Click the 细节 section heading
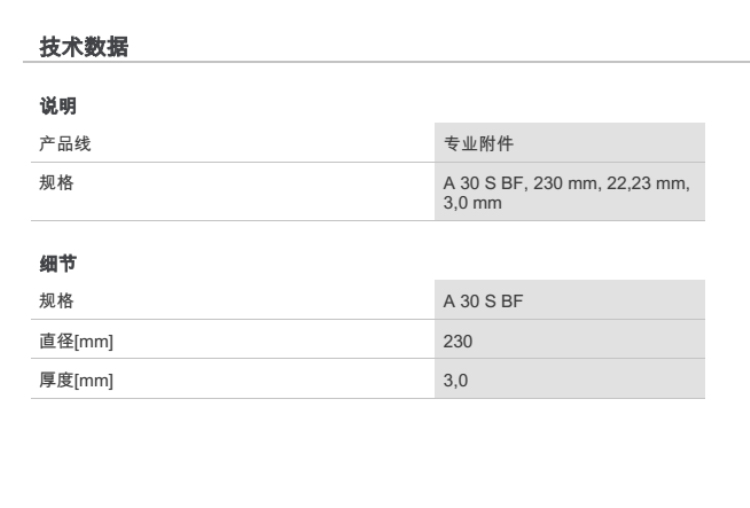 (x=58, y=263)
